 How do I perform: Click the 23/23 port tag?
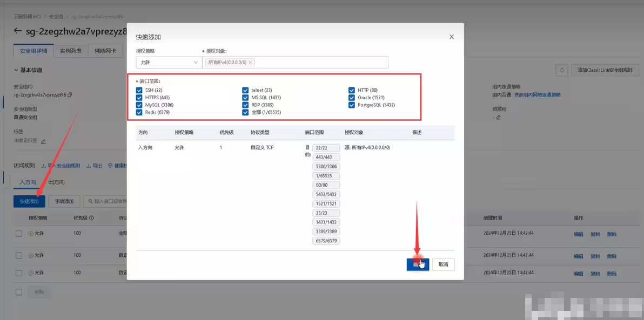tap(326, 213)
